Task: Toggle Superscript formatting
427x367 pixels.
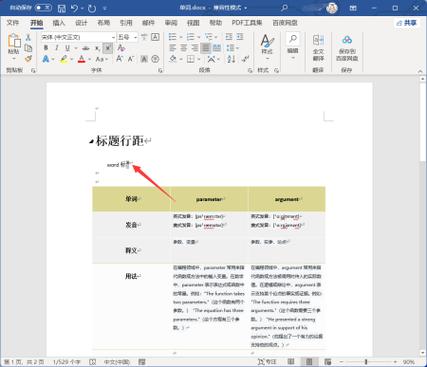Action: (108, 48)
